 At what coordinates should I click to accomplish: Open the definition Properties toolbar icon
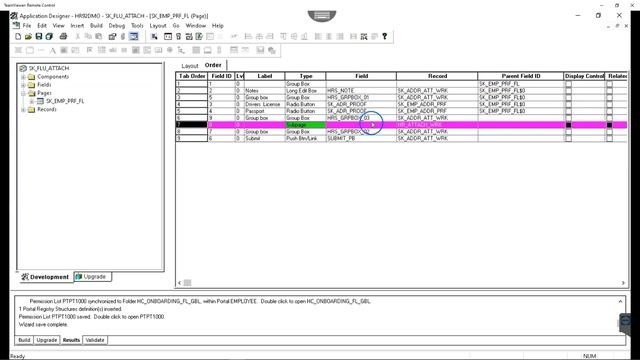(x=112, y=37)
